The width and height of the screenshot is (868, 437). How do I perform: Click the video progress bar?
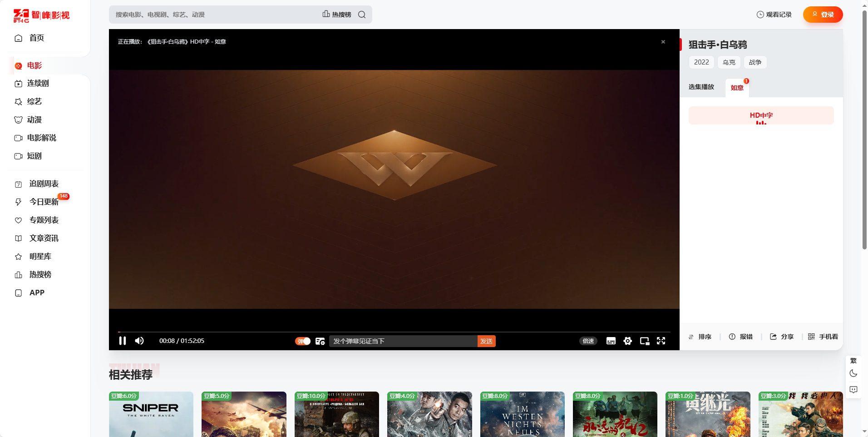pyautogui.click(x=394, y=332)
